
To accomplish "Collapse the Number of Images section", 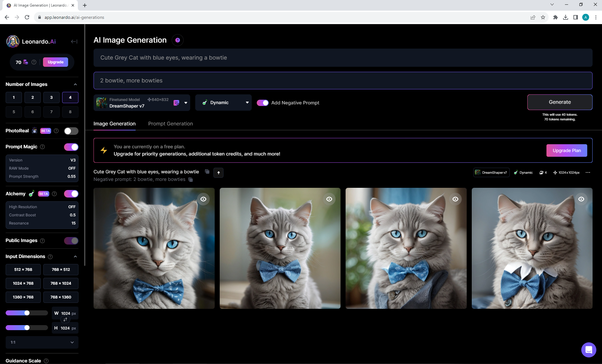I will 75,84.
